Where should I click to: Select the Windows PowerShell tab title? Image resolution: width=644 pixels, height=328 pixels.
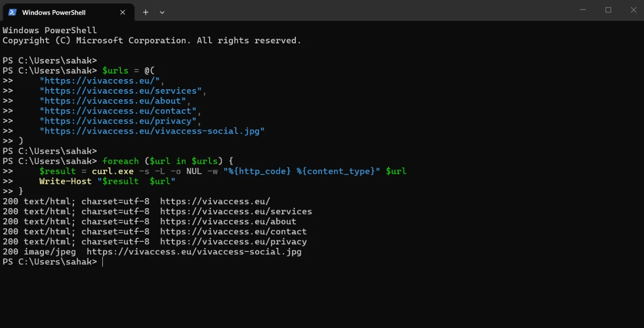tap(54, 13)
